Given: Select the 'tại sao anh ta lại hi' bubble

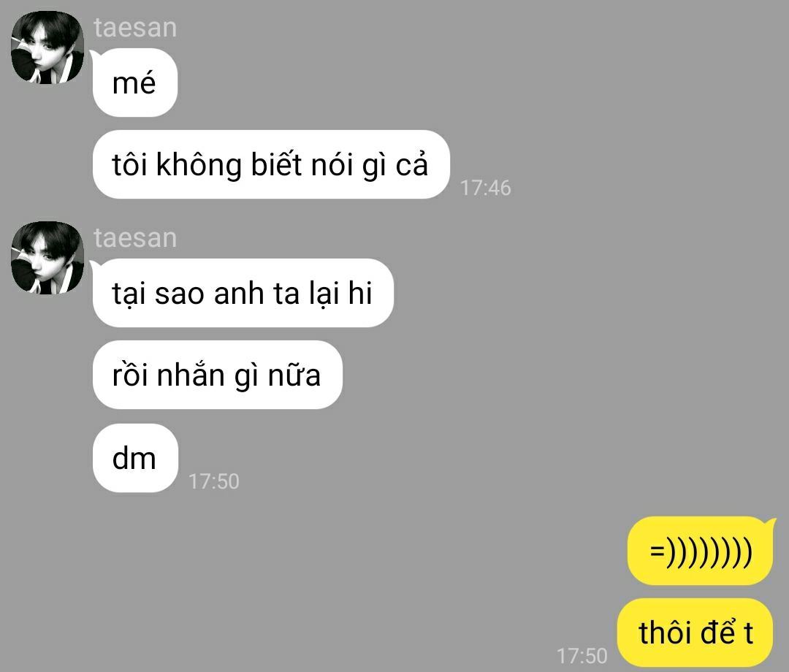Looking at the screenshot, I should click(x=243, y=293).
